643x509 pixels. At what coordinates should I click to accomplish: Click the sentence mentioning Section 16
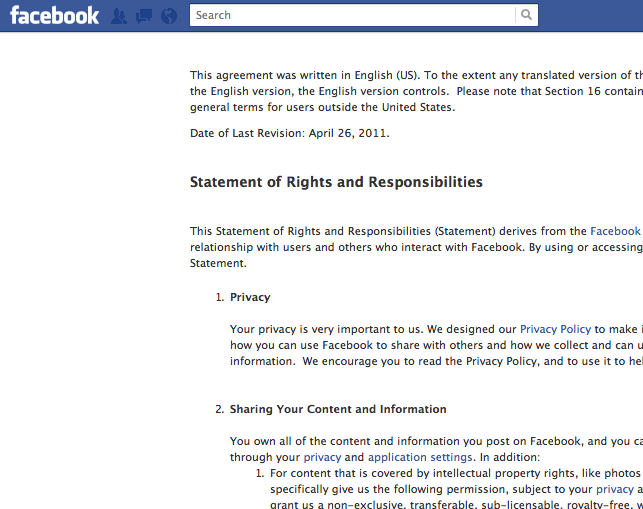550,91
